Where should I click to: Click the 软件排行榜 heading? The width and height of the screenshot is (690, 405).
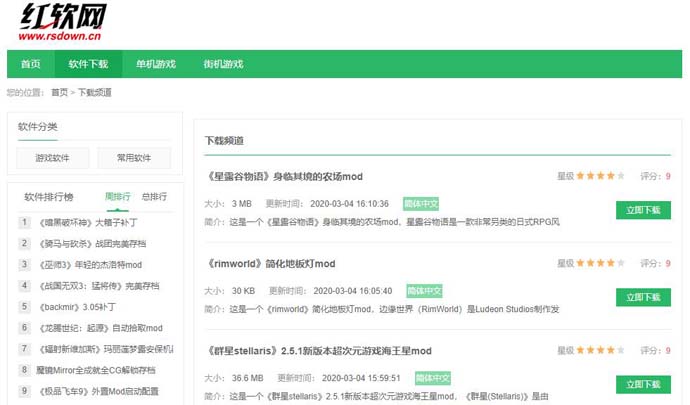49,197
